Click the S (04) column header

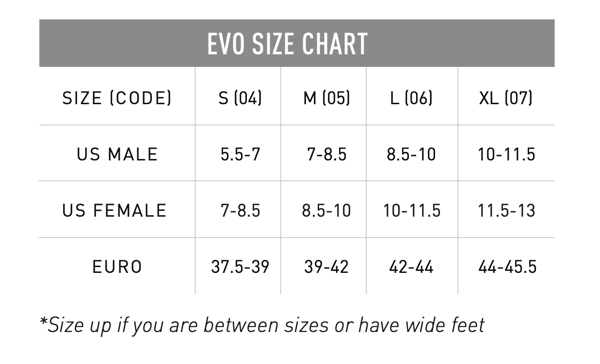tap(240, 98)
